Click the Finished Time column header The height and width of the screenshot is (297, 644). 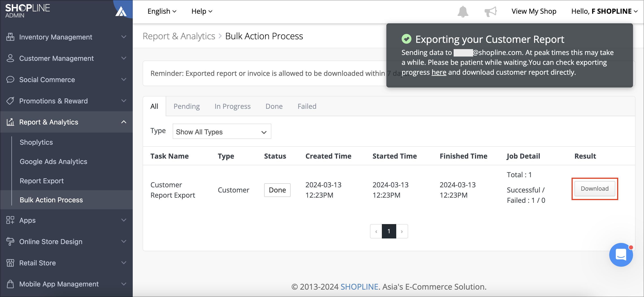[463, 156]
